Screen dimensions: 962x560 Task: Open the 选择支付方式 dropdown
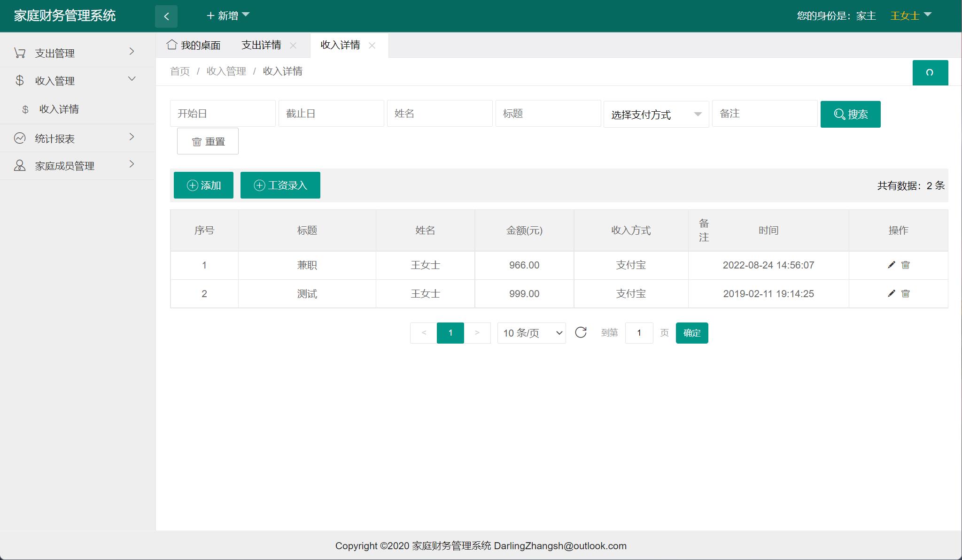pyautogui.click(x=656, y=114)
